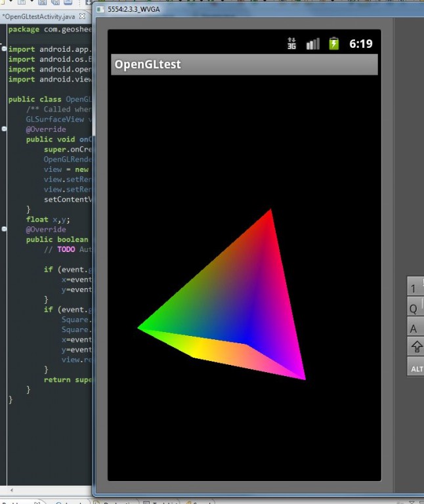Click the 'Q' key on the emulator keyboard
The width and height of the screenshot is (424, 504).
tap(415, 306)
